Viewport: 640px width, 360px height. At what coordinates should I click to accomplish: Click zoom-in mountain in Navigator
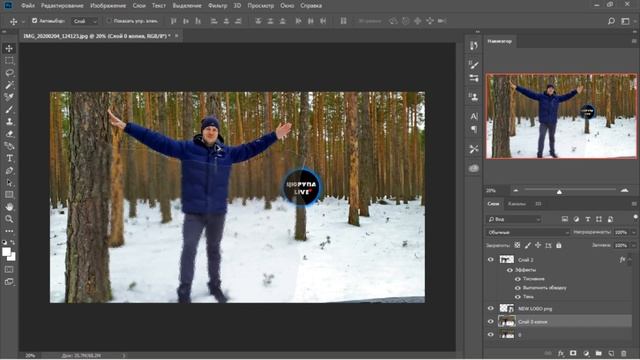624,190
